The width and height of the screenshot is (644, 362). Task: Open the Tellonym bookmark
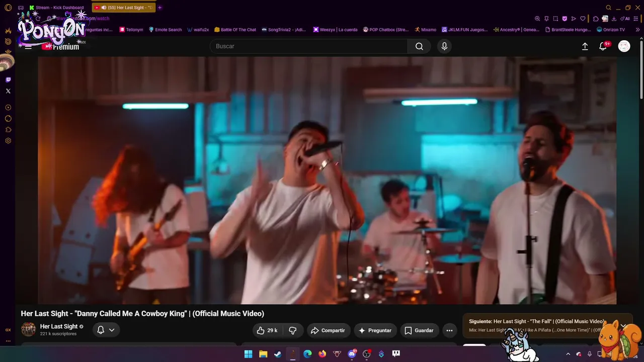pos(131,30)
